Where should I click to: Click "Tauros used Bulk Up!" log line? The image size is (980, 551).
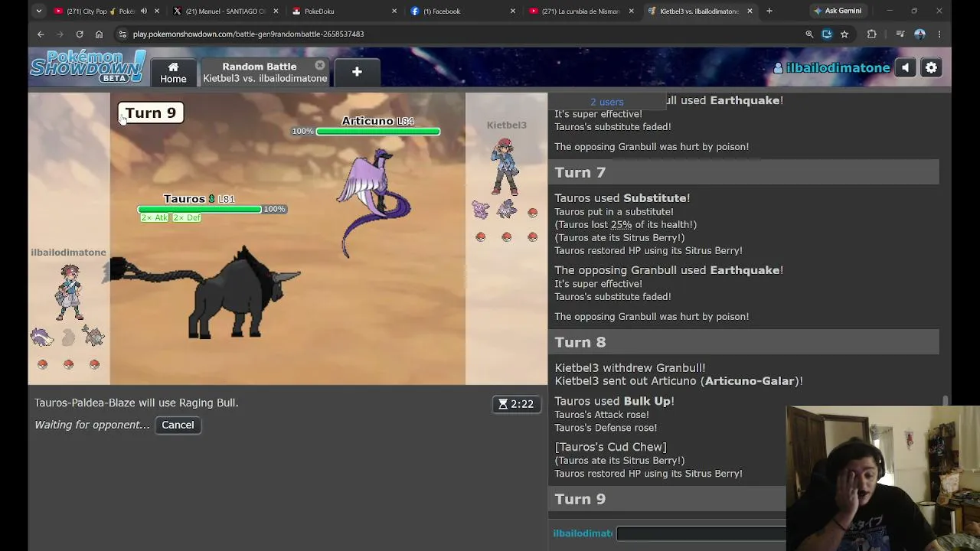coord(614,401)
